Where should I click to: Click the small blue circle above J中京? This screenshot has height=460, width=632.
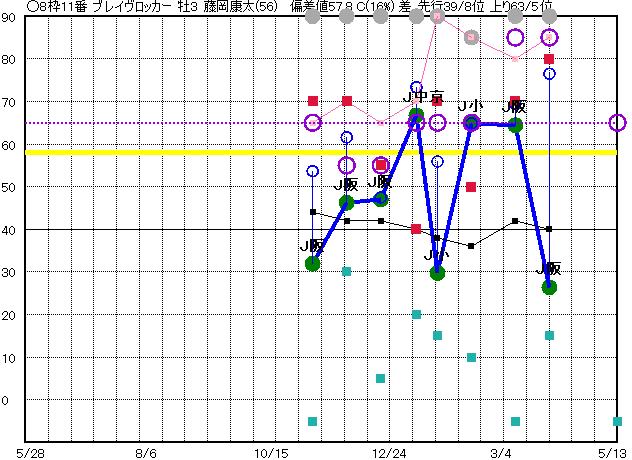click(x=416, y=88)
